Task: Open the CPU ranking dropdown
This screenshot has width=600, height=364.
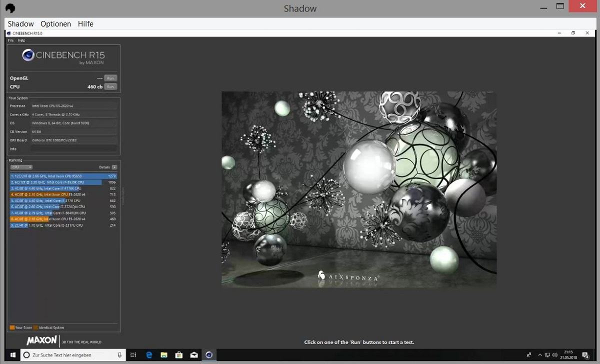Action: pos(21,167)
